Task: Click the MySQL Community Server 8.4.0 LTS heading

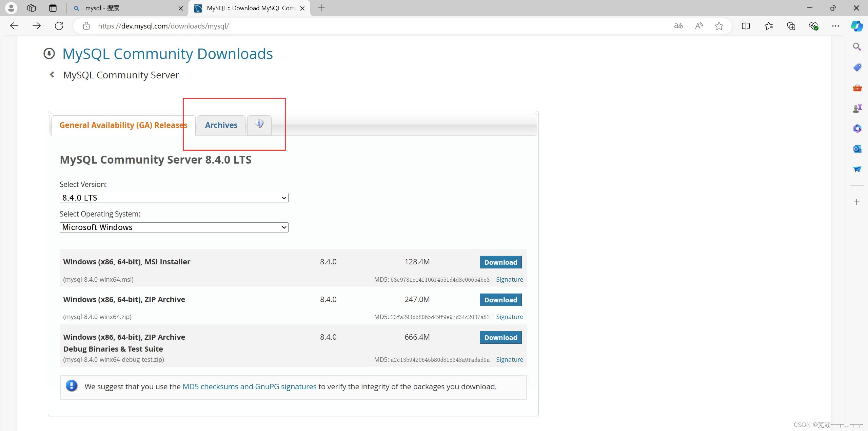Action: click(x=156, y=160)
